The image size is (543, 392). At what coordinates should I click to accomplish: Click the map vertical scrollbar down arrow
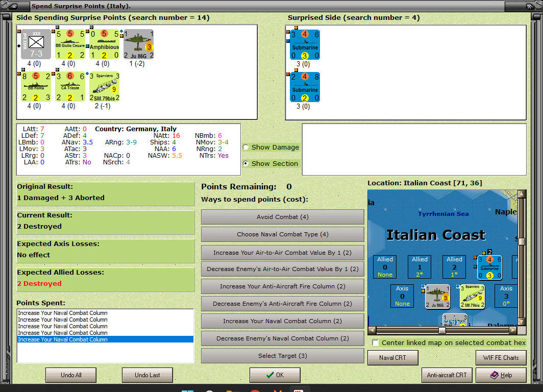point(522,322)
